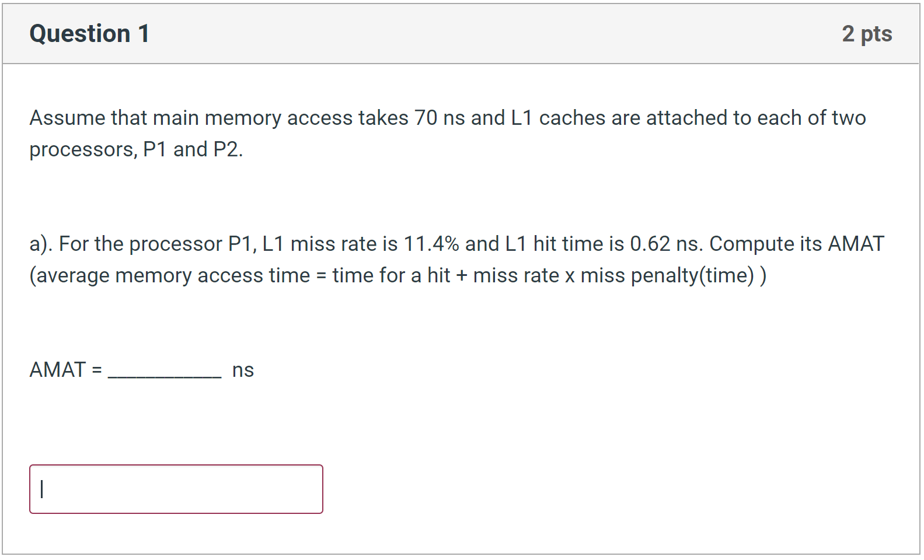The image size is (924, 560).
Task: Click the blank underscore after AMAT =
Action: tap(163, 373)
